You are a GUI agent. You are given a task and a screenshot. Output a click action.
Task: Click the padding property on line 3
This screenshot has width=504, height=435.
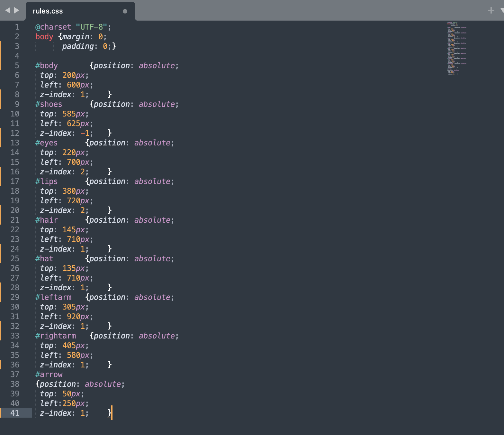[x=78, y=46]
